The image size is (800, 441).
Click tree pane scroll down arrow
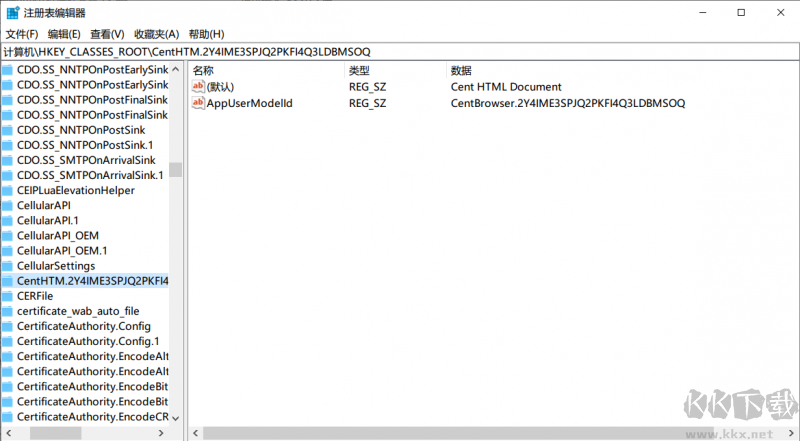point(176,418)
